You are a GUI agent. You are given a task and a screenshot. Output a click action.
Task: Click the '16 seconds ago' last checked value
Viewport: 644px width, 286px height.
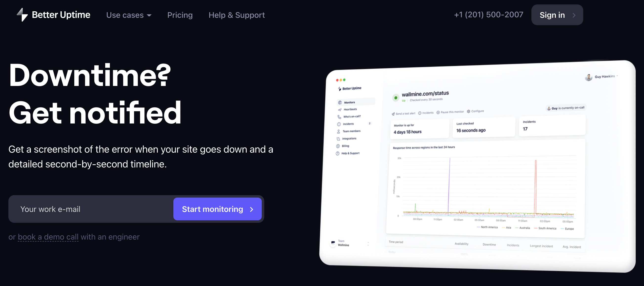tap(471, 130)
